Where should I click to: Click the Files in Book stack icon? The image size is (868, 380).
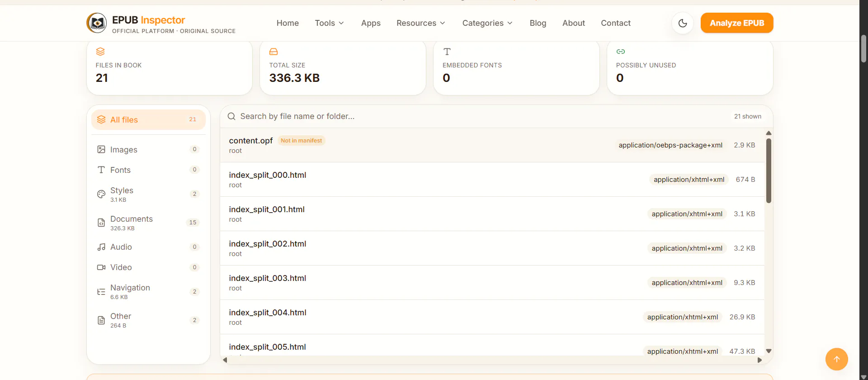tap(100, 52)
